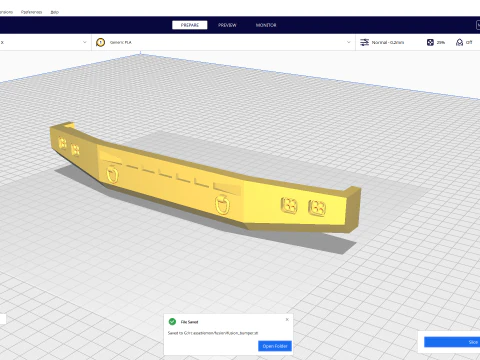Switch to the PREPARE stage tab
The width and height of the screenshot is (480, 360).
coord(189,25)
